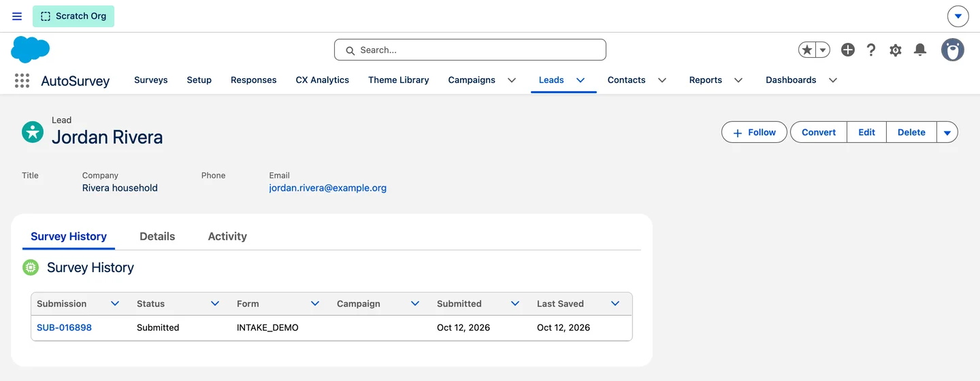980x381 pixels.
Task: Click the favorites star icon
Action: point(807,50)
